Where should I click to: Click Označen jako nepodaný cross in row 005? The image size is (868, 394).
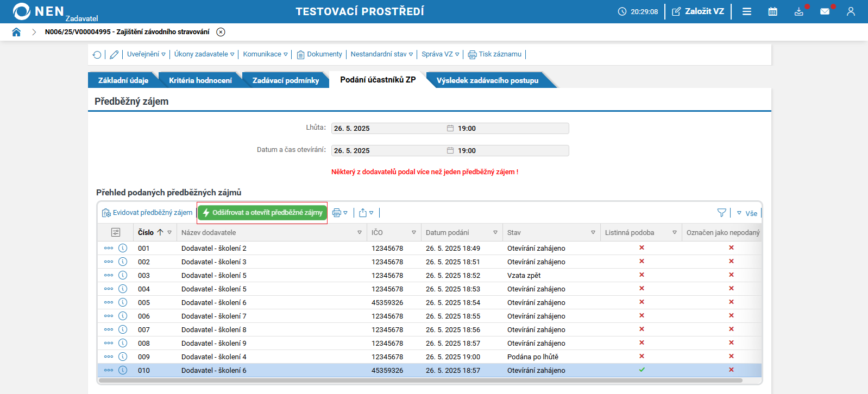tap(731, 302)
